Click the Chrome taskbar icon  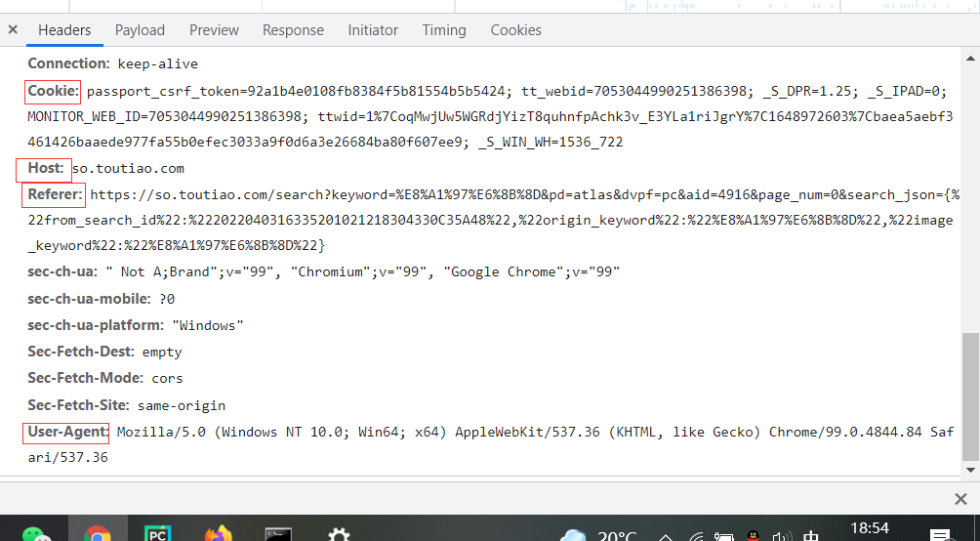click(98, 533)
